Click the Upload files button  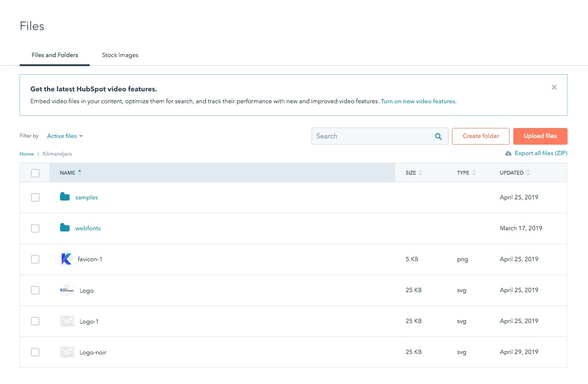pos(540,136)
